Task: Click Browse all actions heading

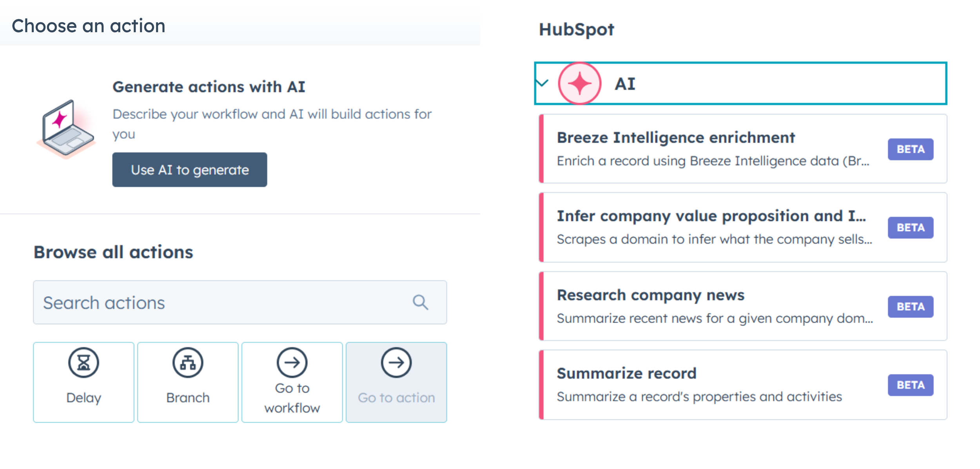Action: coord(113,252)
